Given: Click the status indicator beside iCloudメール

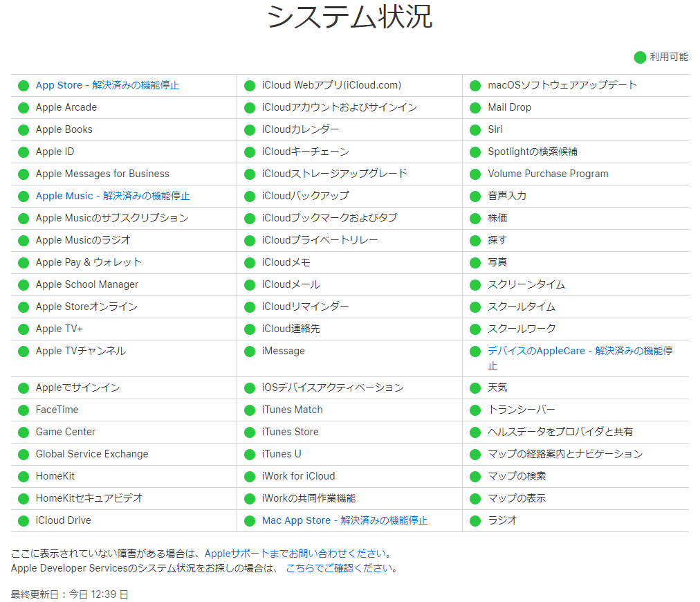Looking at the screenshot, I should (249, 284).
